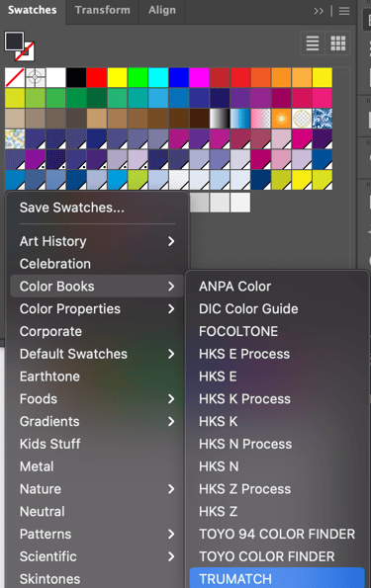Viewport: 371px width, 588px height.
Task: Choose HKS K Process color book
Action: [x=277, y=398]
